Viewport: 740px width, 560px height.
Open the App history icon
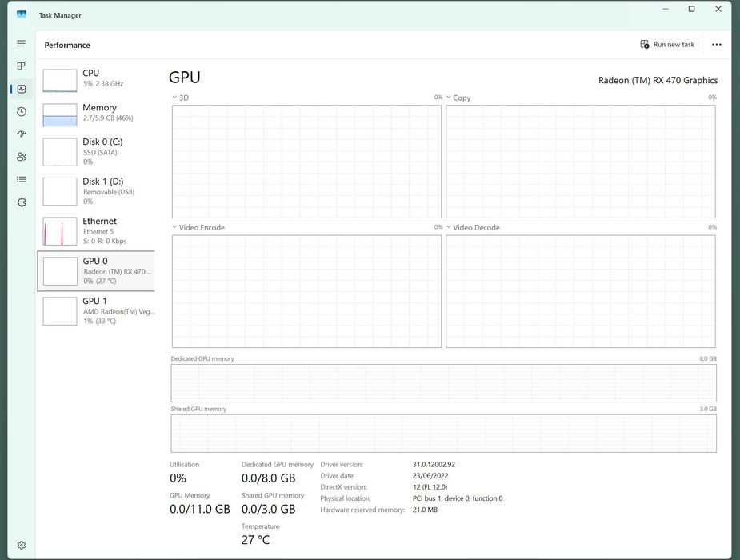(x=22, y=111)
